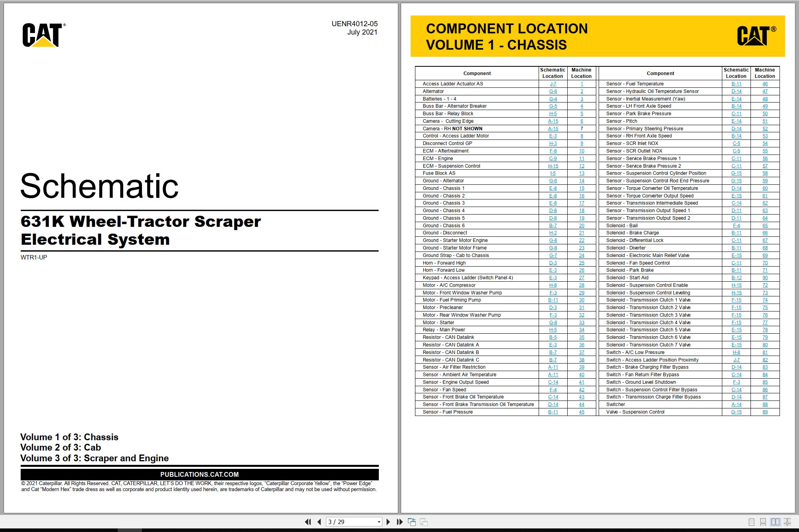Open schematic location H-15 for ECM Suspension Control
This screenshot has width=799, height=532.
point(553,166)
